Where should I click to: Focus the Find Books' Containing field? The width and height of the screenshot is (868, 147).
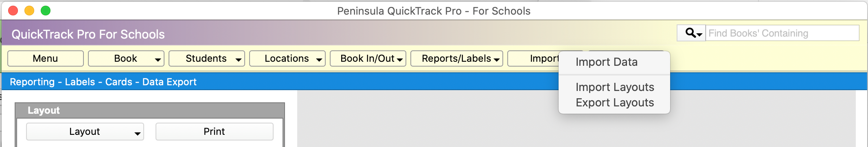pos(783,33)
